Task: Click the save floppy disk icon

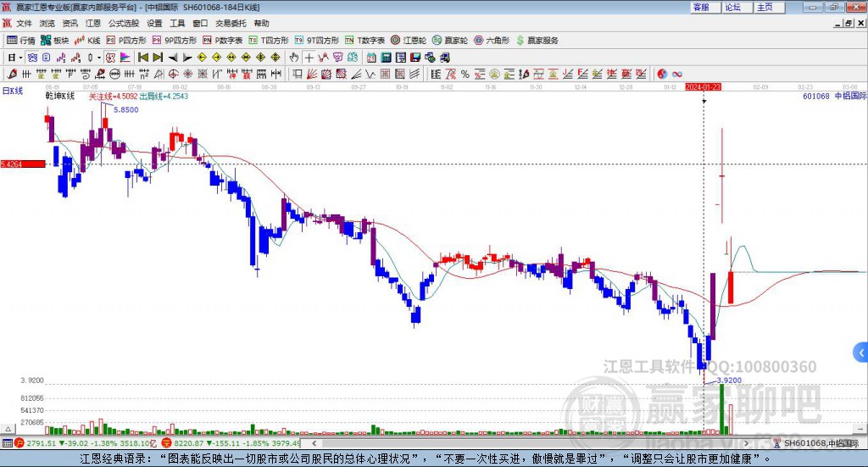Action: click(415, 58)
